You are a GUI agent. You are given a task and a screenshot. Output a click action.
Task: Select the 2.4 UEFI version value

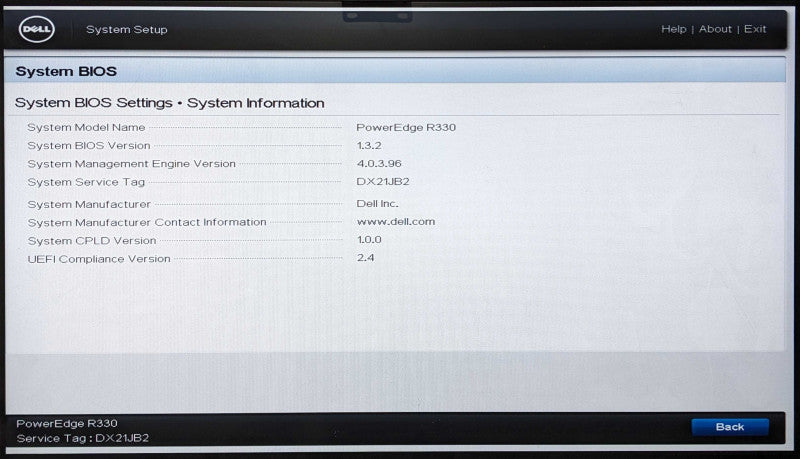tap(365, 258)
